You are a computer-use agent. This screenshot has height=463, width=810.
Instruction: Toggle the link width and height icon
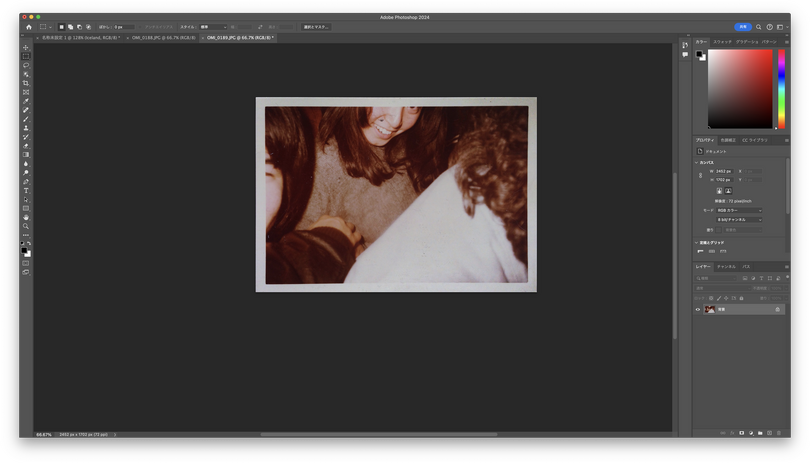pyautogui.click(x=700, y=175)
